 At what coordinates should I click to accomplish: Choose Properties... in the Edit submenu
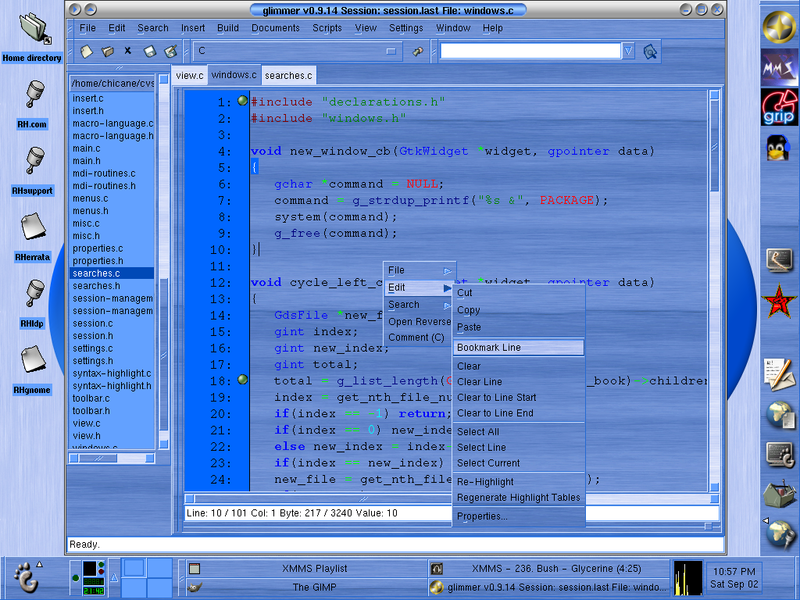pyautogui.click(x=518, y=516)
